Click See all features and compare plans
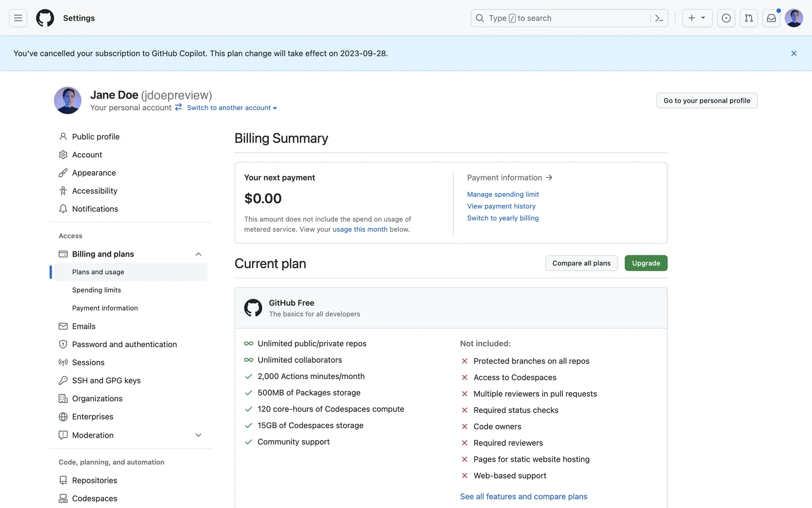Image resolution: width=812 pixels, height=508 pixels. point(524,497)
